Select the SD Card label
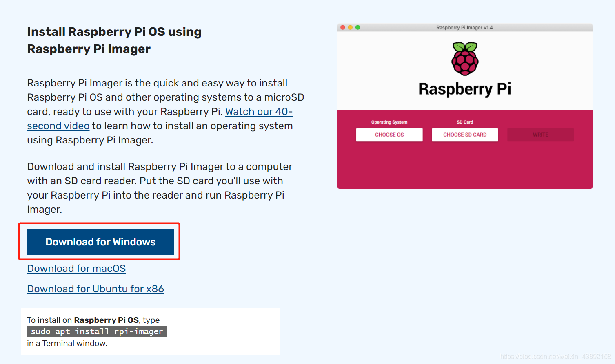 pyautogui.click(x=464, y=121)
